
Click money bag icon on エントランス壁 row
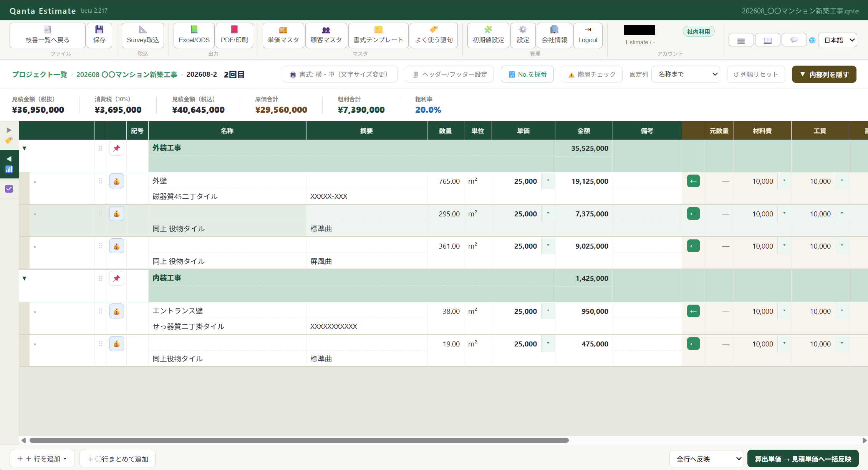(x=116, y=311)
